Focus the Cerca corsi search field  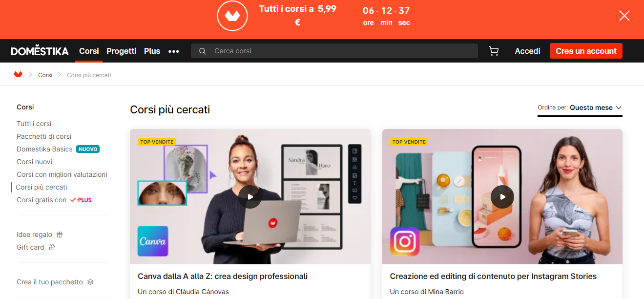tap(334, 51)
